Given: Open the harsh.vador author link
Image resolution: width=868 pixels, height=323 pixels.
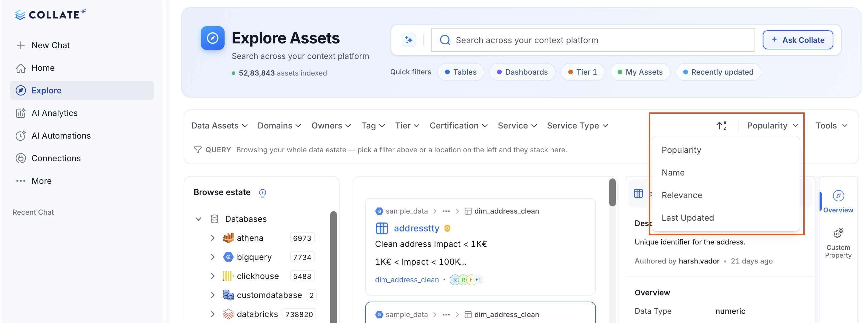Looking at the screenshot, I should coord(699,261).
